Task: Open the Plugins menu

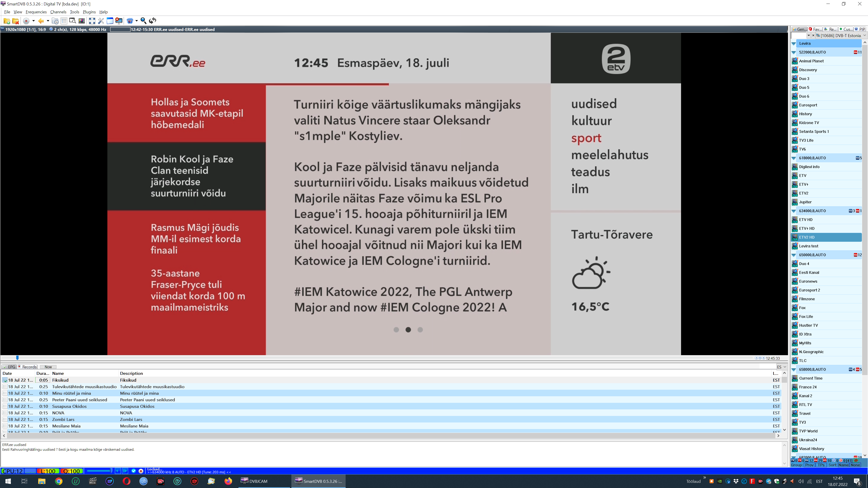Action: click(x=89, y=12)
